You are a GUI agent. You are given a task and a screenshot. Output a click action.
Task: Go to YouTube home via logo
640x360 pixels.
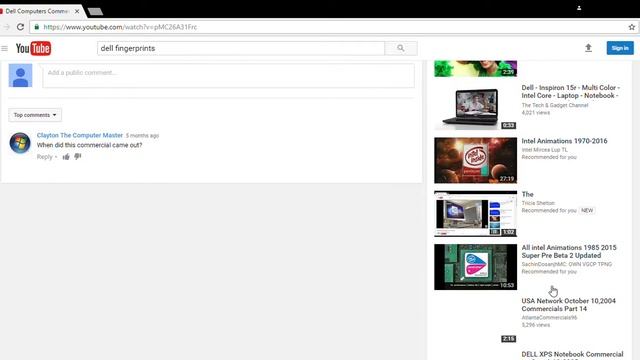click(x=33, y=48)
